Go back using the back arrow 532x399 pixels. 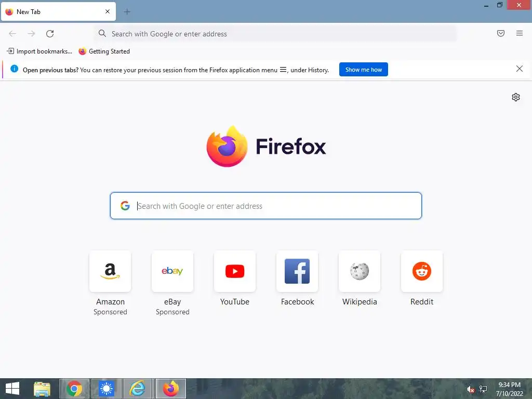[12, 34]
